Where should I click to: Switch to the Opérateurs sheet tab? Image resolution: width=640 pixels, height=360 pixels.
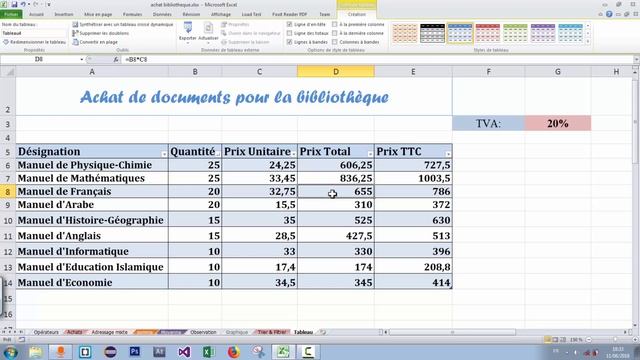[46, 332]
